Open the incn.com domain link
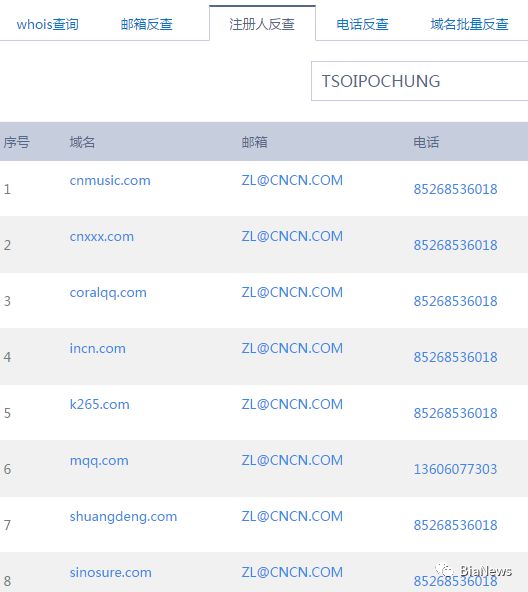Viewport: 528px width, 592px height. pyautogui.click(x=97, y=348)
